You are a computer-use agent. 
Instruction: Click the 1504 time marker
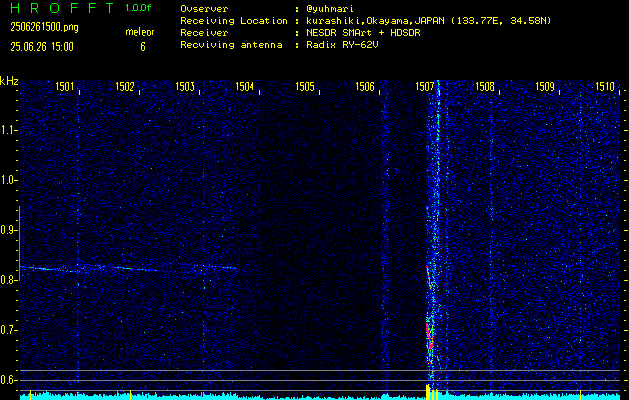[x=245, y=86]
